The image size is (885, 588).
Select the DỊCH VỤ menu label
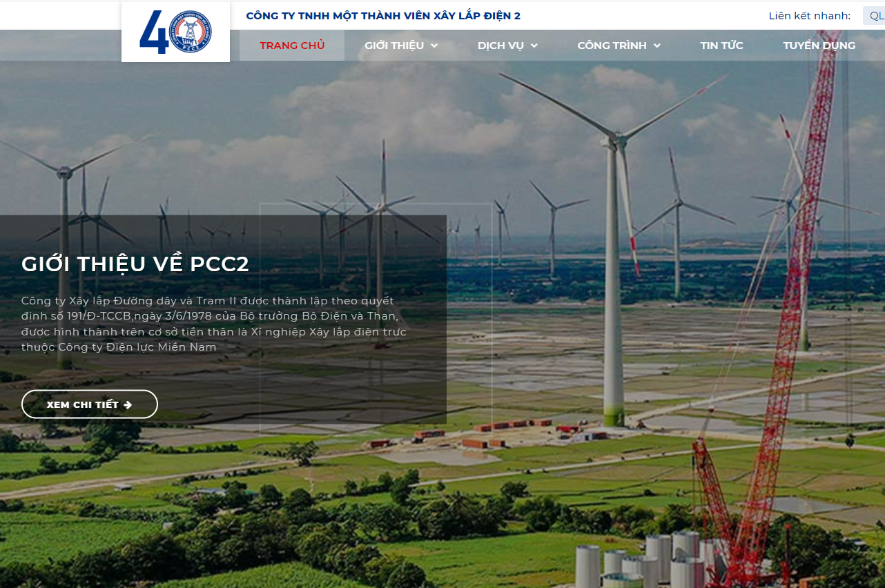(500, 46)
